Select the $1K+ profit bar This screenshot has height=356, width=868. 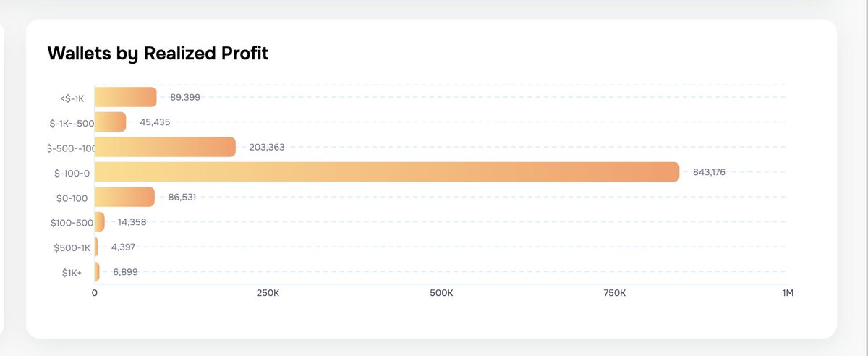click(x=97, y=272)
